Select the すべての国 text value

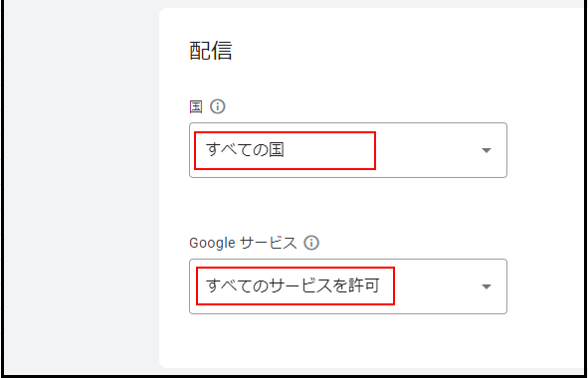click(x=245, y=150)
